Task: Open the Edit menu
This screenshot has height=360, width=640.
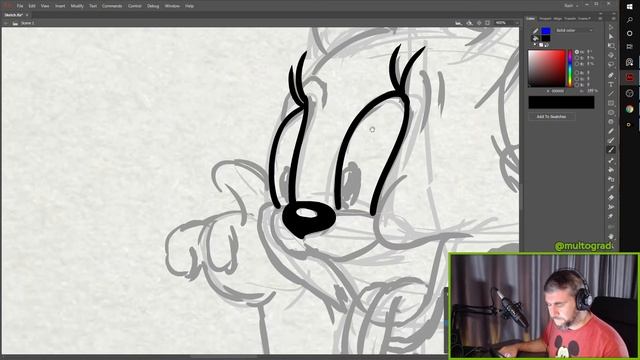Action: 32,6
